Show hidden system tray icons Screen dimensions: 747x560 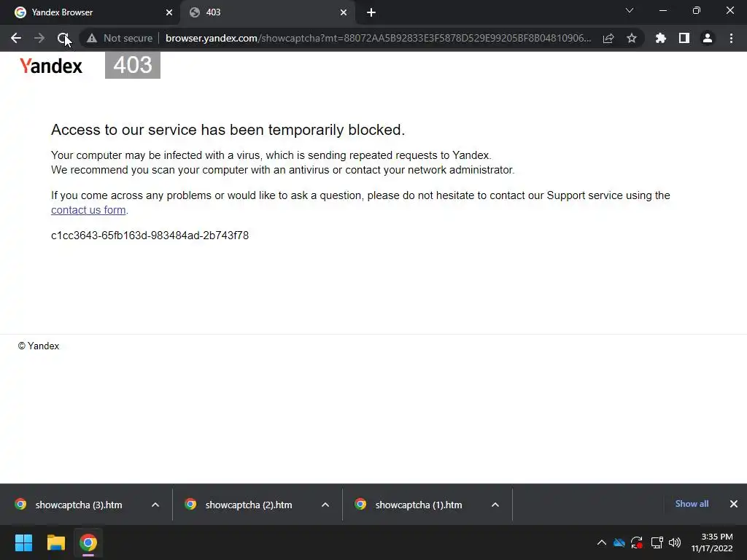[602, 542]
